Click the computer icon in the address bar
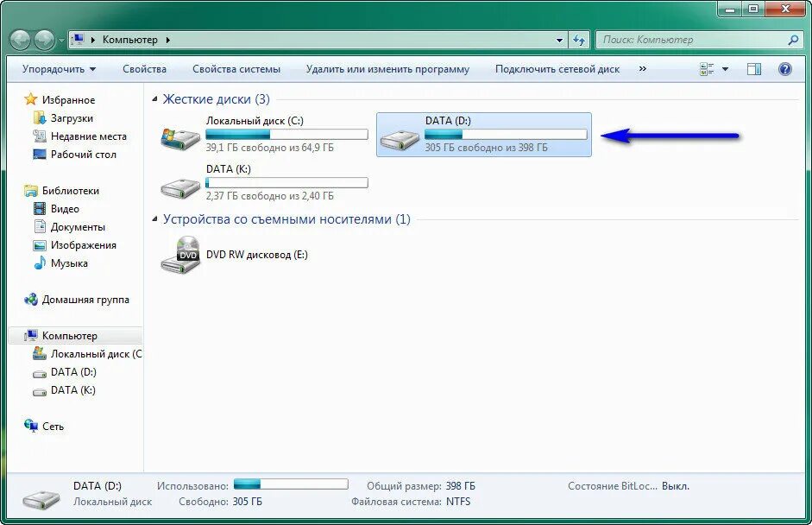The height and width of the screenshot is (525, 812). (x=78, y=40)
